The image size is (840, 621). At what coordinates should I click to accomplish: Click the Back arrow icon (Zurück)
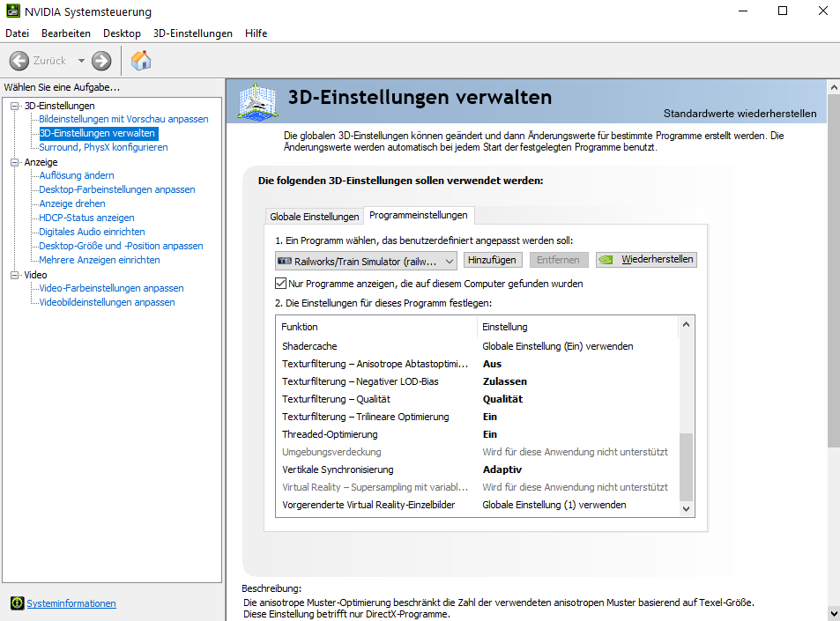pos(19,61)
